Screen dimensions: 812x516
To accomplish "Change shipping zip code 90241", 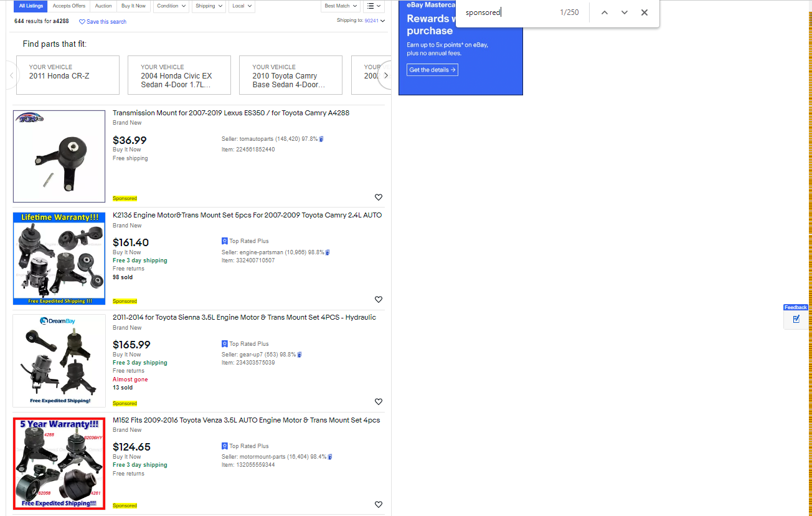I will (374, 21).
